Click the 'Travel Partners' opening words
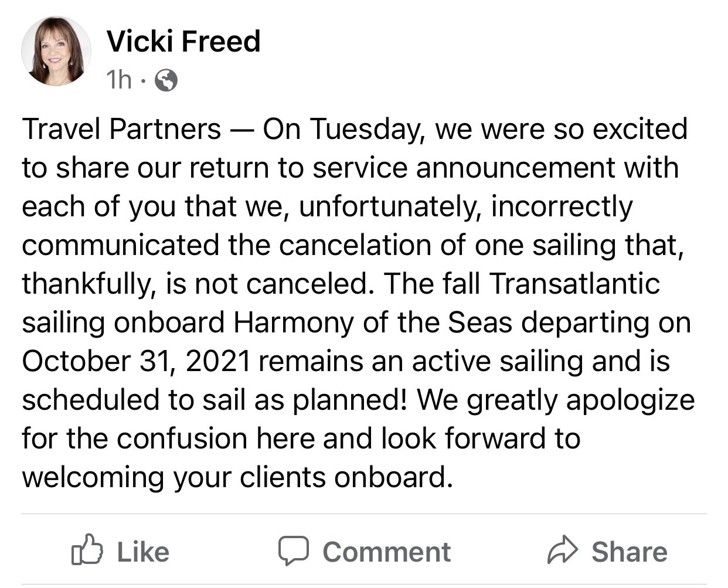Image resolution: width=728 pixels, height=588 pixels. click(122, 129)
